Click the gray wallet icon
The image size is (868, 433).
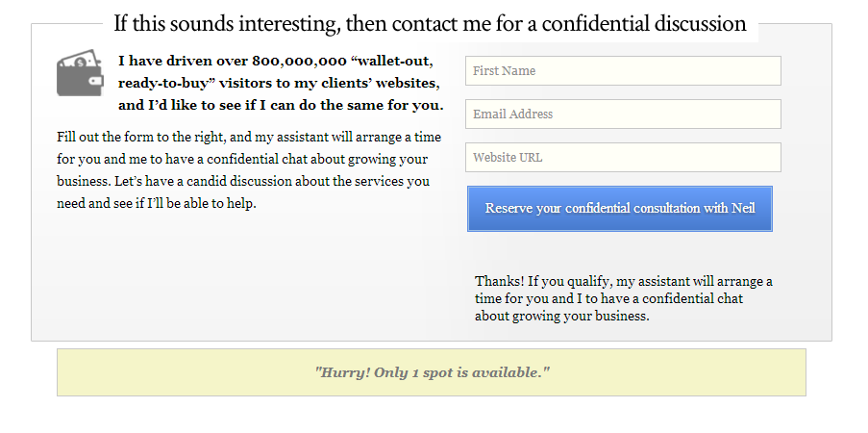tap(80, 75)
